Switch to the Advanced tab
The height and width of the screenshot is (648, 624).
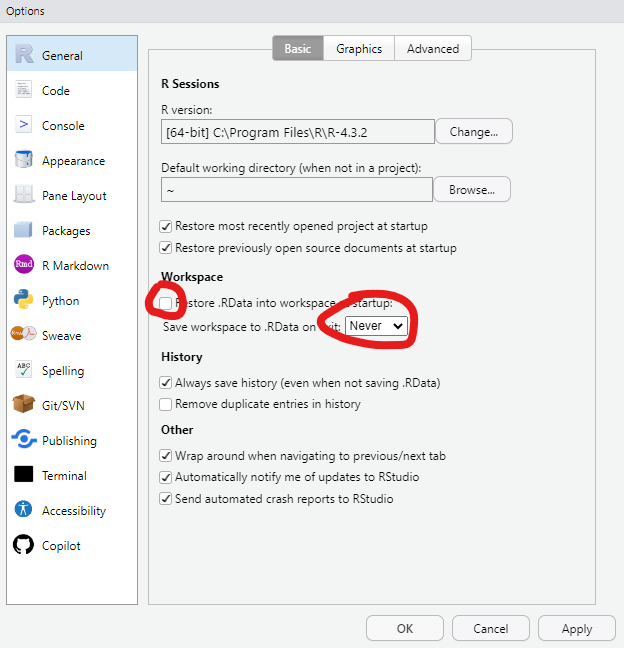[432, 49]
